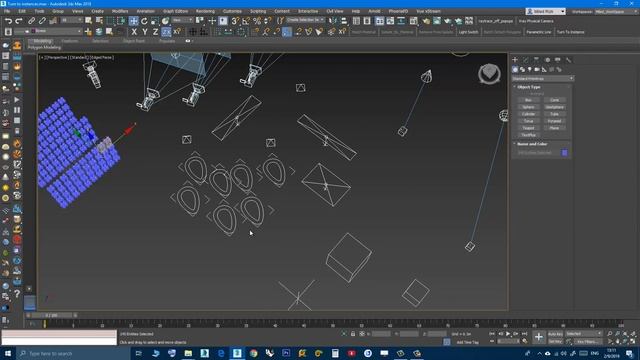Click the Teapot primitive button
Image resolution: width=640 pixels, height=360 pixels.
(x=528, y=128)
